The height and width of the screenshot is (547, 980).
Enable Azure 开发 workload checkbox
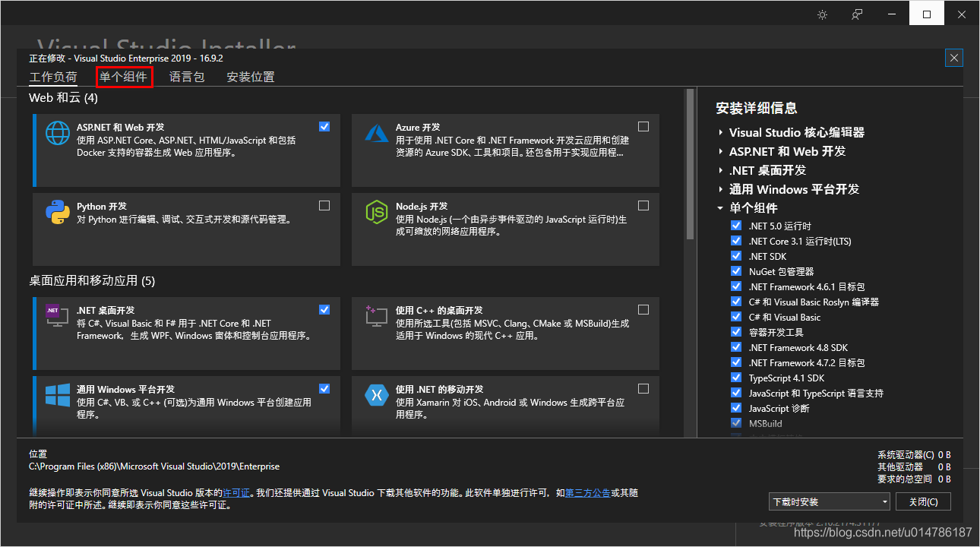pos(643,126)
